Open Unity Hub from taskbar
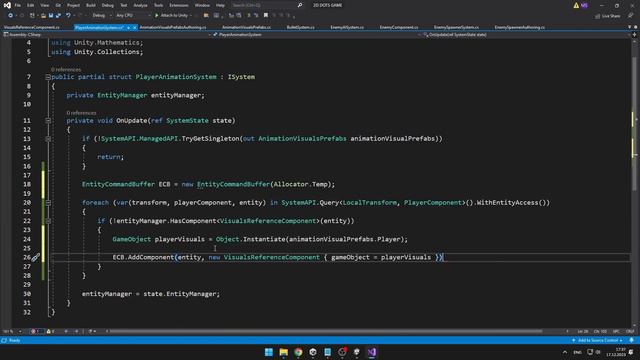This screenshot has width=640, height=360. coord(313,352)
